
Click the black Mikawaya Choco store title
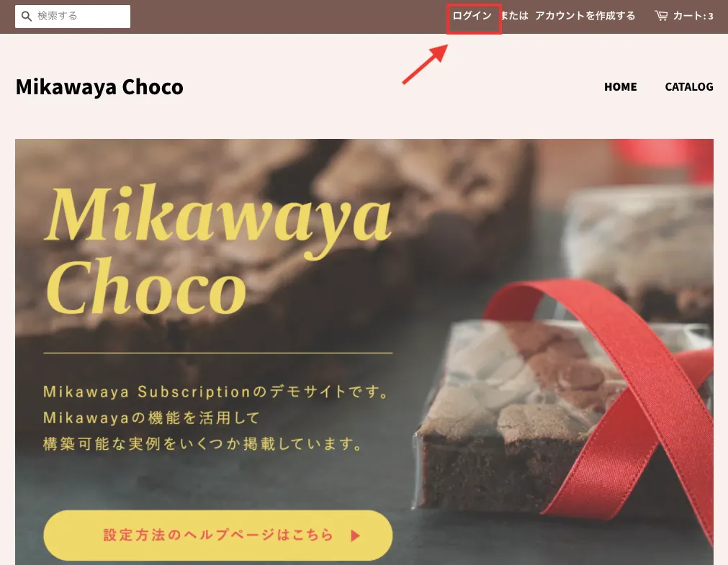[x=99, y=87]
